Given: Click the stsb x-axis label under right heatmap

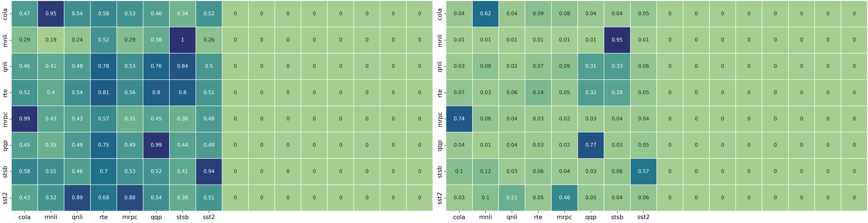Looking at the screenshot, I should click(617, 217).
